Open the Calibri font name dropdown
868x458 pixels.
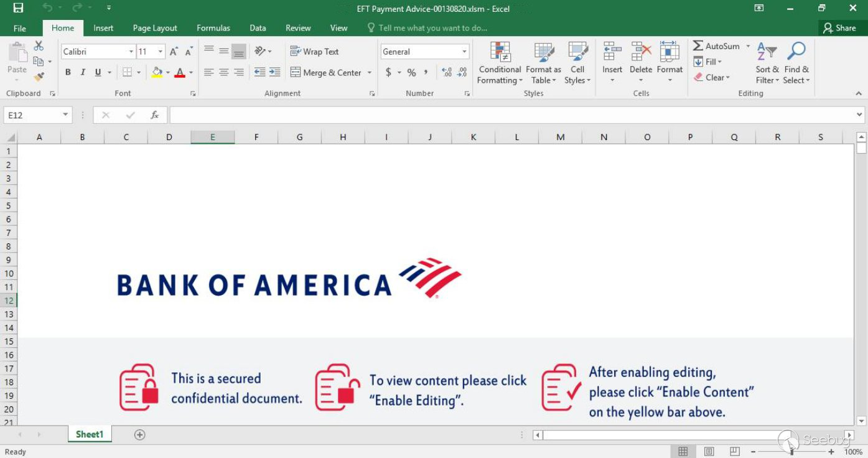[131, 52]
